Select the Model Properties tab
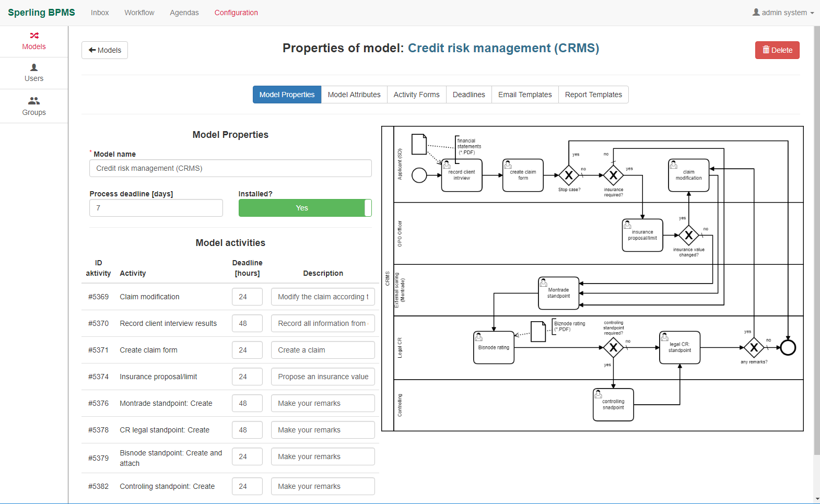The height and width of the screenshot is (504, 820). pos(287,95)
